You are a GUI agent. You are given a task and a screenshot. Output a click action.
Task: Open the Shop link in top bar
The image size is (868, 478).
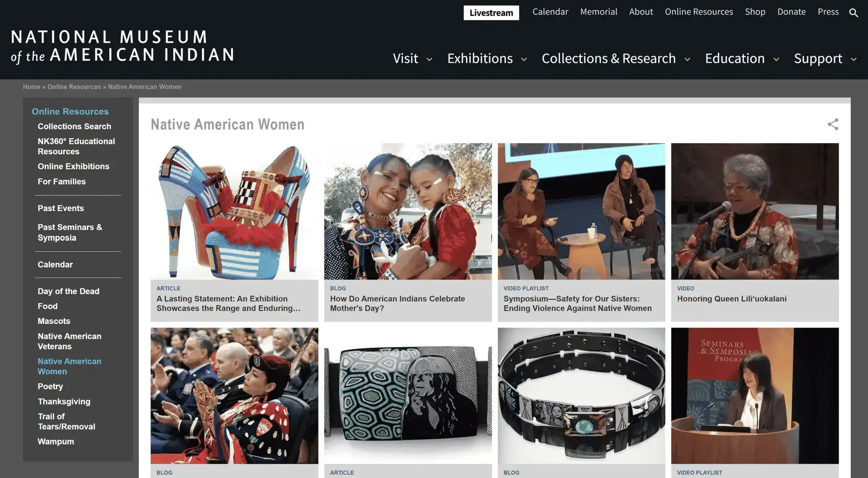tap(755, 12)
